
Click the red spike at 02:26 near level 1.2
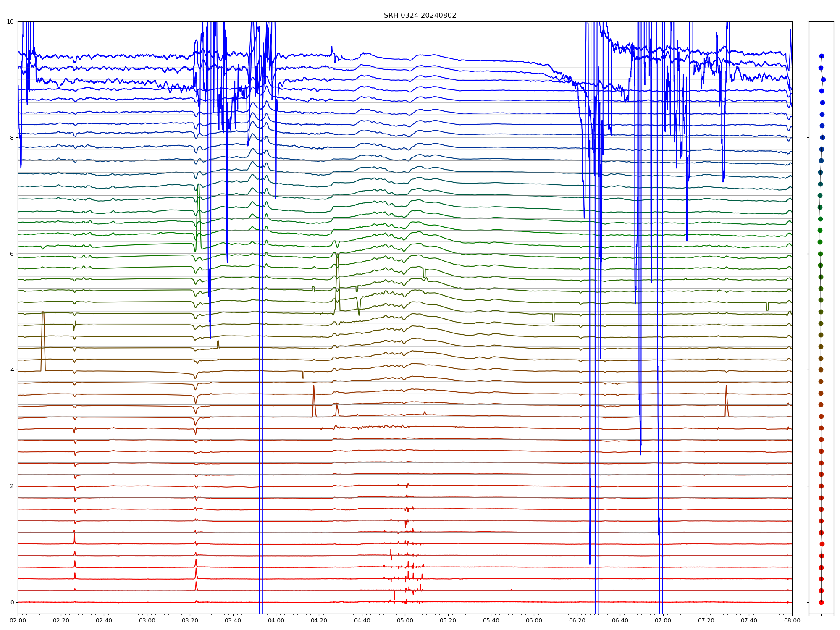tap(74, 535)
